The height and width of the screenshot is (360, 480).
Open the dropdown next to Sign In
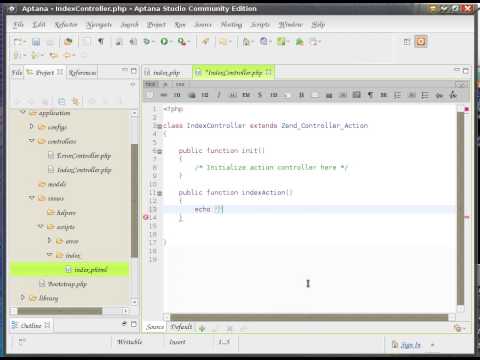[x=433, y=345]
